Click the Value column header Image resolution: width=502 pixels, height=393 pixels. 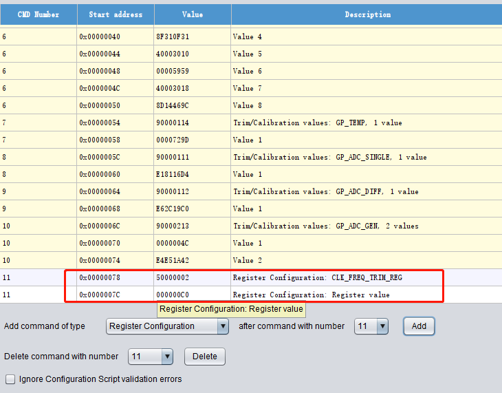pos(192,15)
